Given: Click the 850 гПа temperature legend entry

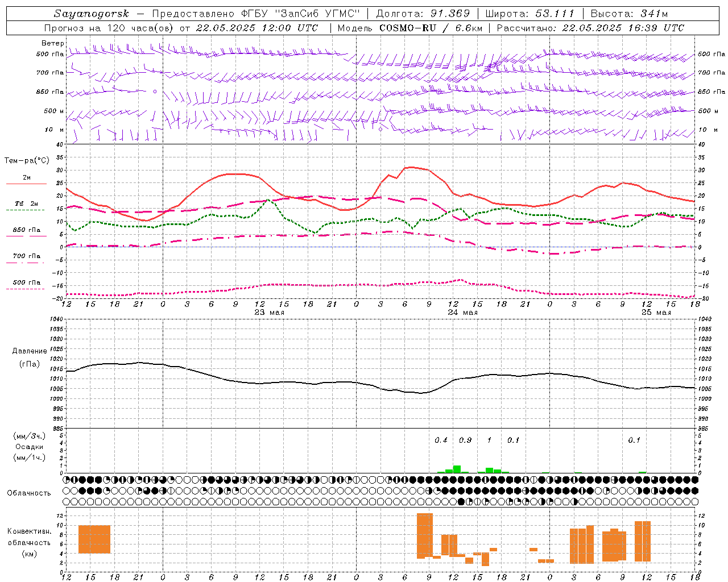Looking at the screenshot, I should (27, 230).
